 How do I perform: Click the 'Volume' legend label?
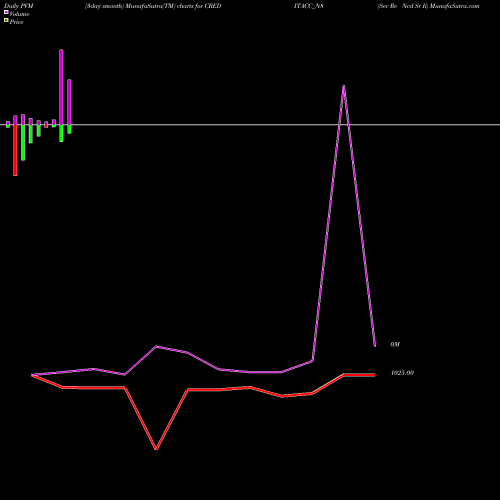click(x=19, y=14)
